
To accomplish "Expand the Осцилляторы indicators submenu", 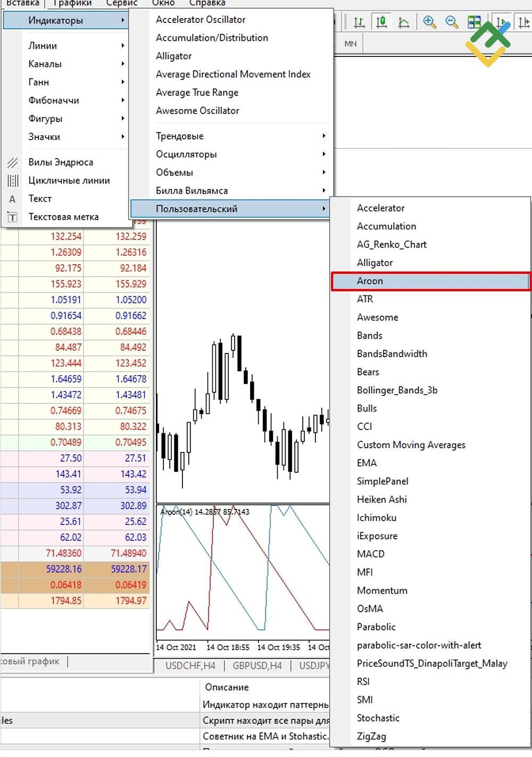I will 231,154.
